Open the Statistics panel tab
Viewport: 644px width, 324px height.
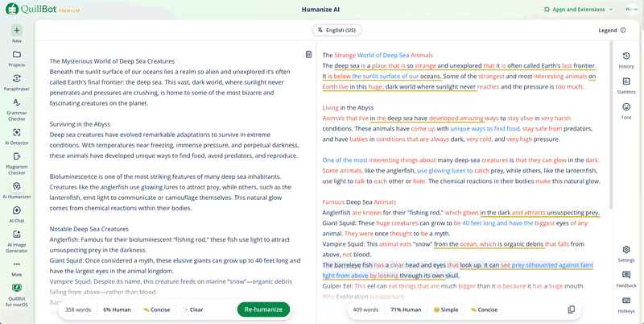pos(626,85)
